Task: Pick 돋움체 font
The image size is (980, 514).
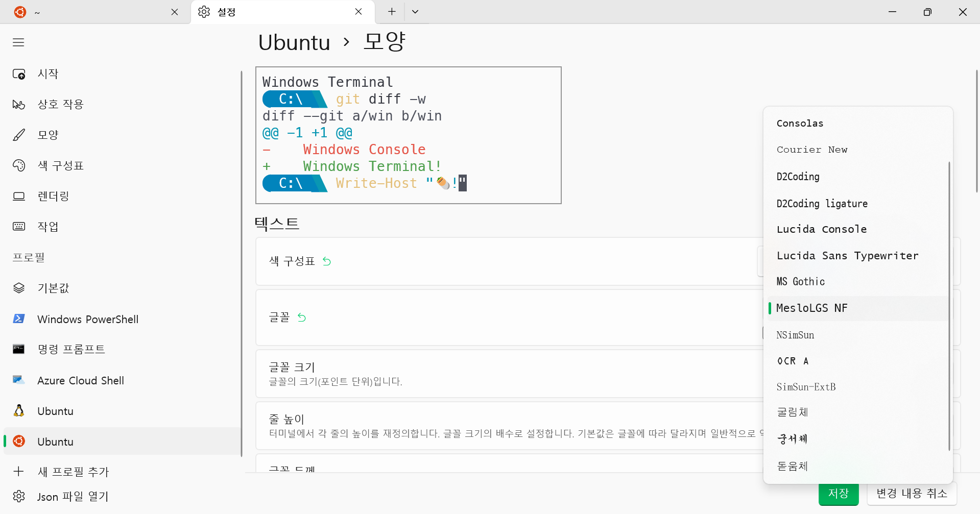Action: (x=858, y=466)
